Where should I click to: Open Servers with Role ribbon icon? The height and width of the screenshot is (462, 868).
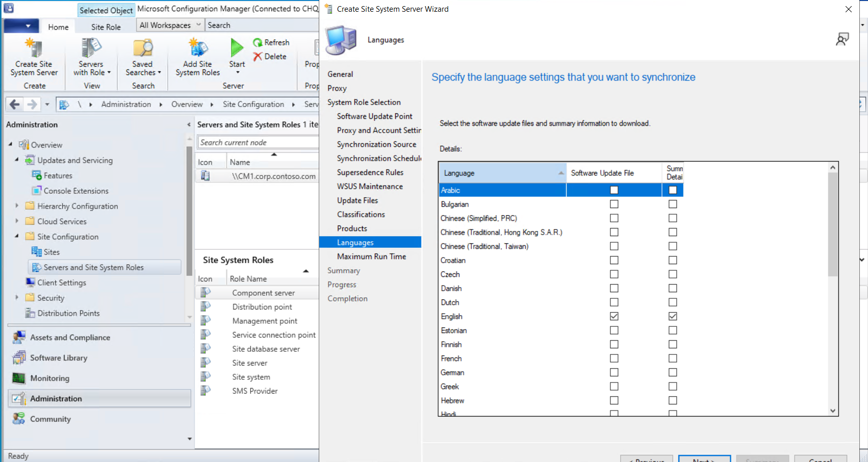(91, 48)
